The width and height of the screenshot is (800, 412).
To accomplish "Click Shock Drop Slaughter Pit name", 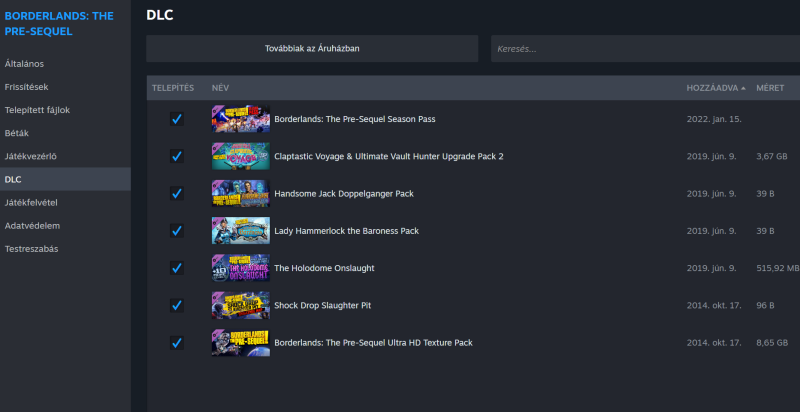I will click(x=322, y=305).
